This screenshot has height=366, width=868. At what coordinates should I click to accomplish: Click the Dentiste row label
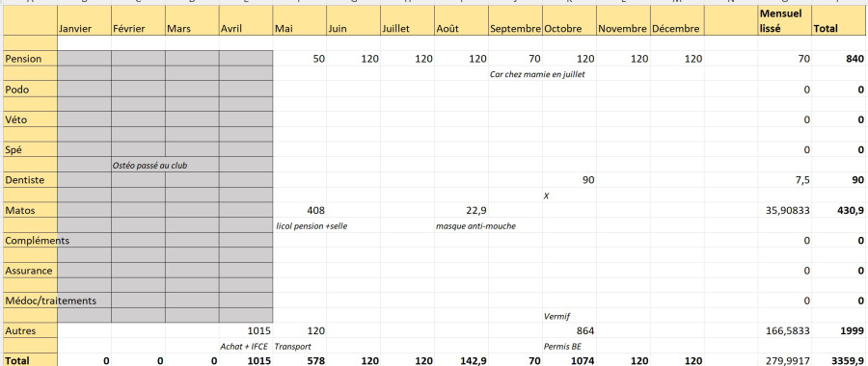coord(30,180)
